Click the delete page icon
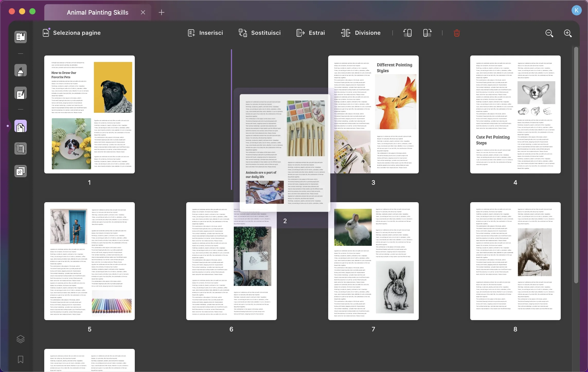The image size is (588, 372). (457, 33)
